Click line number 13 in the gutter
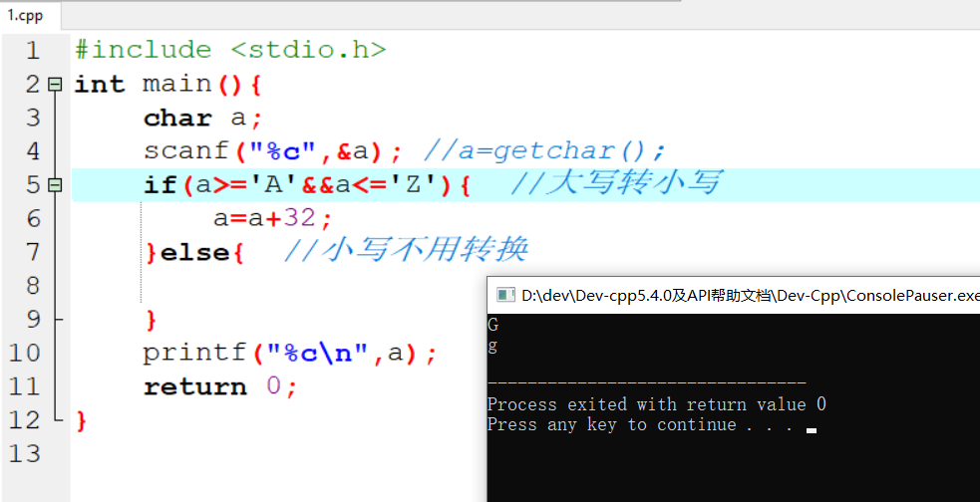The width and height of the screenshot is (980, 502). pyautogui.click(x=24, y=454)
